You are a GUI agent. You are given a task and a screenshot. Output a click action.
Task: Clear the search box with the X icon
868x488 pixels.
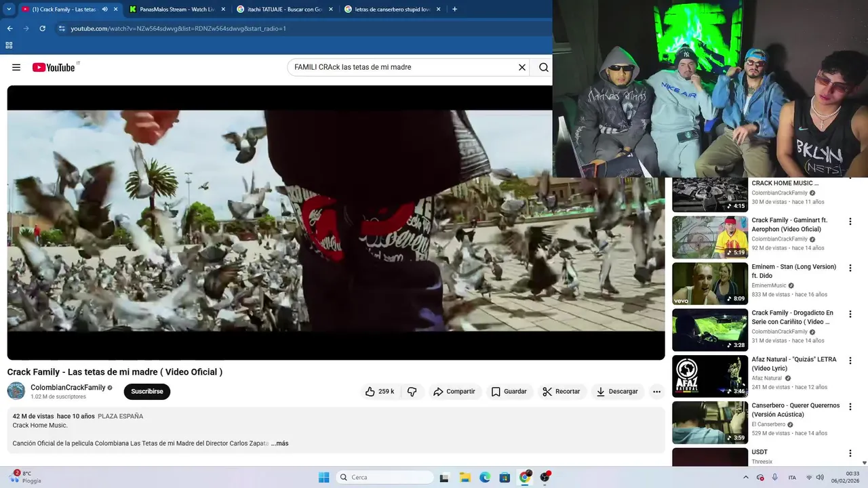(x=522, y=67)
